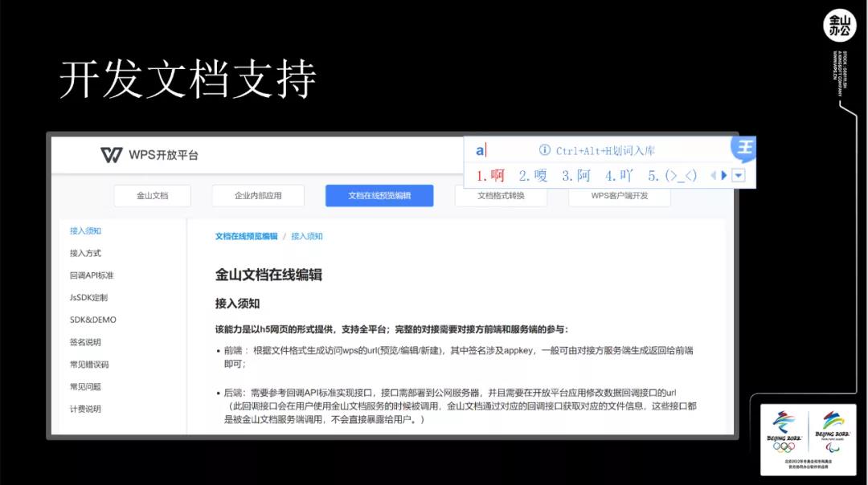Select the 文档在线预览编辑 tab

(379, 196)
